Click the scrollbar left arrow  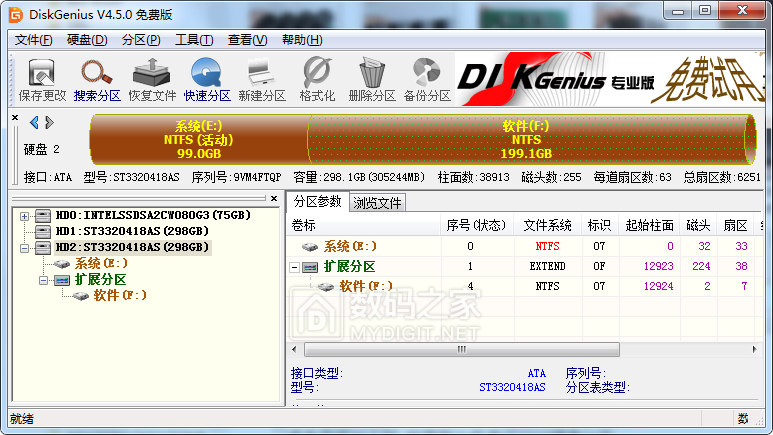pos(295,350)
